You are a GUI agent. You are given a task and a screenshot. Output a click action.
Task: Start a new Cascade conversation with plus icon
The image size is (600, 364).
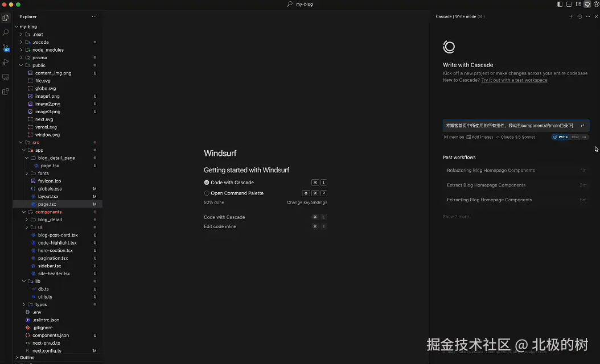(x=571, y=17)
